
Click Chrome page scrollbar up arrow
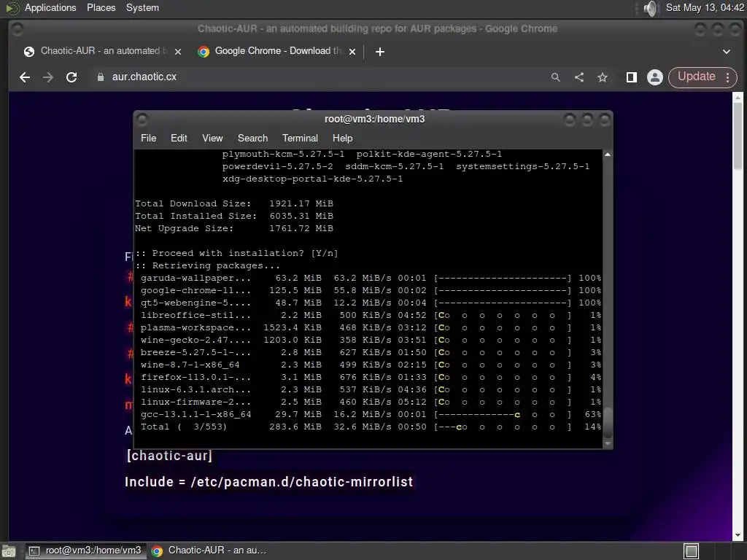(738, 97)
